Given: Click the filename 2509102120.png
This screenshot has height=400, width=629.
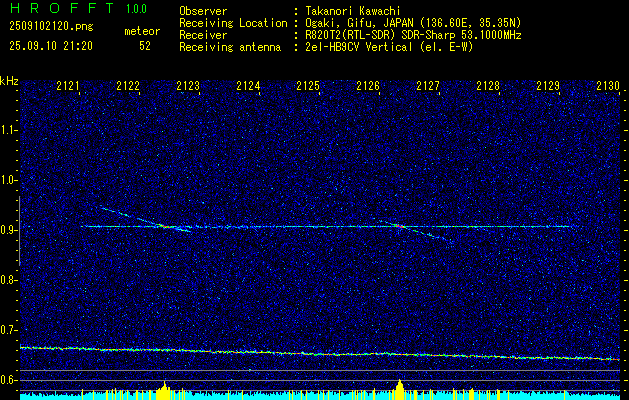Looking at the screenshot, I should 51,27.
